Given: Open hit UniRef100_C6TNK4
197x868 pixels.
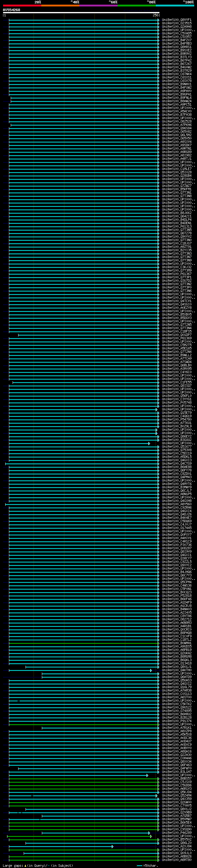Looking at the screenshot, I should 176,74.
